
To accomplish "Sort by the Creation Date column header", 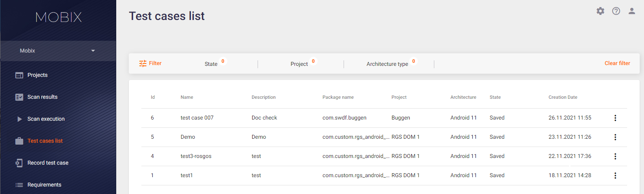I will (x=563, y=97).
